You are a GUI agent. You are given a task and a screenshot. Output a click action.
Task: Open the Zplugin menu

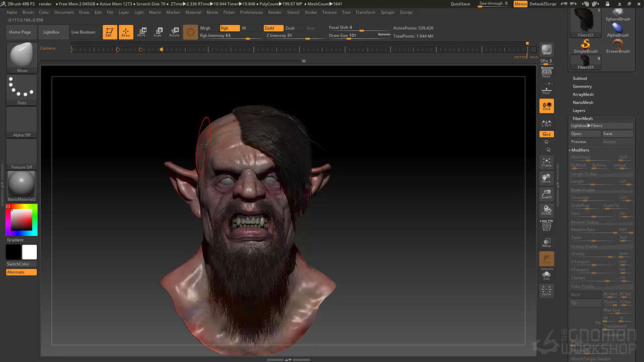[387, 12]
